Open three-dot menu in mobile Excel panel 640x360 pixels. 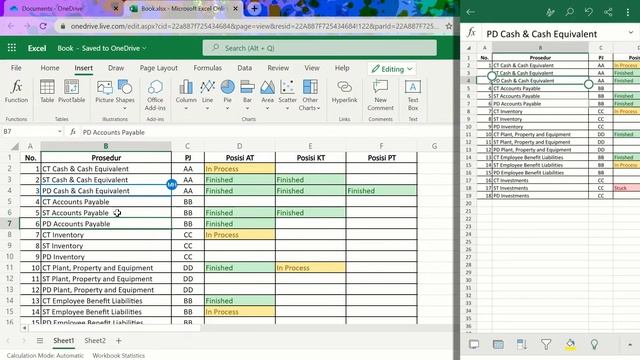pyautogui.click(x=627, y=12)
